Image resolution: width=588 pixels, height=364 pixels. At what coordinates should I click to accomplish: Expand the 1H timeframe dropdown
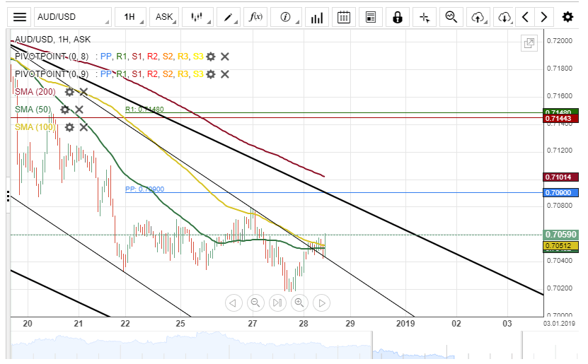click(132, 17)
